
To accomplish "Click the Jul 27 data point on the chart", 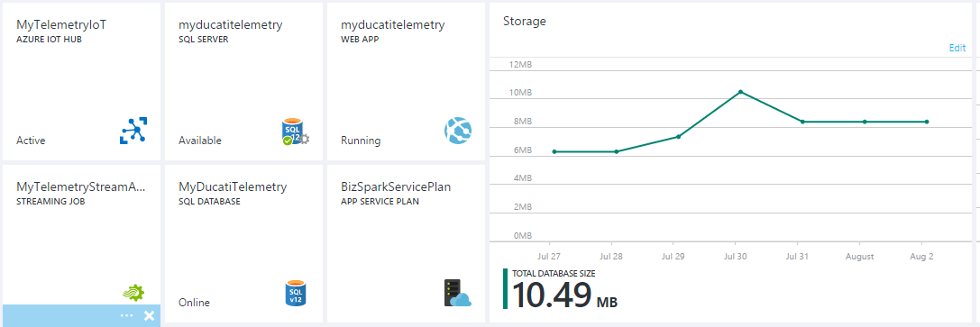I will tap(554, 151).
